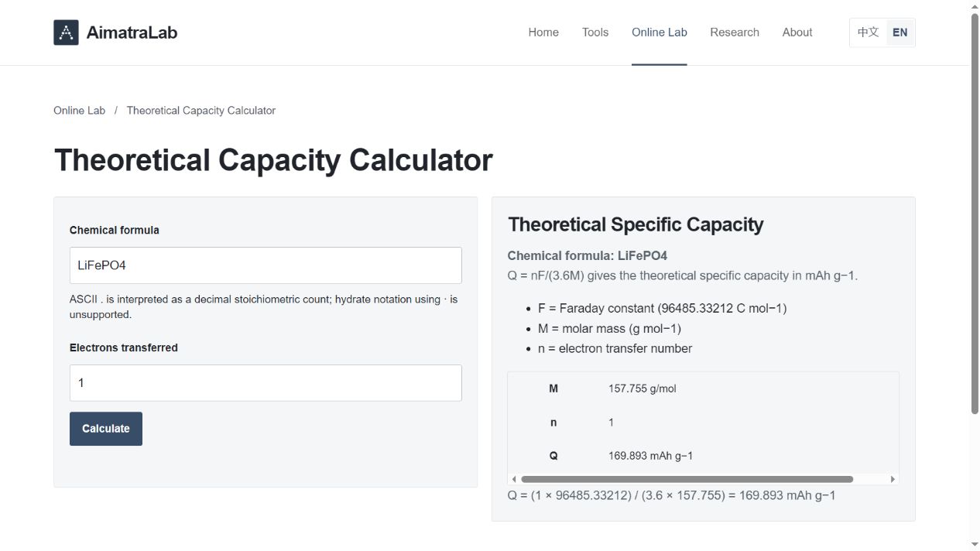Click the page vertical scrollbar thumb
Image resolution: width=980 pixels, height=551 pixels.
point(975,214)
